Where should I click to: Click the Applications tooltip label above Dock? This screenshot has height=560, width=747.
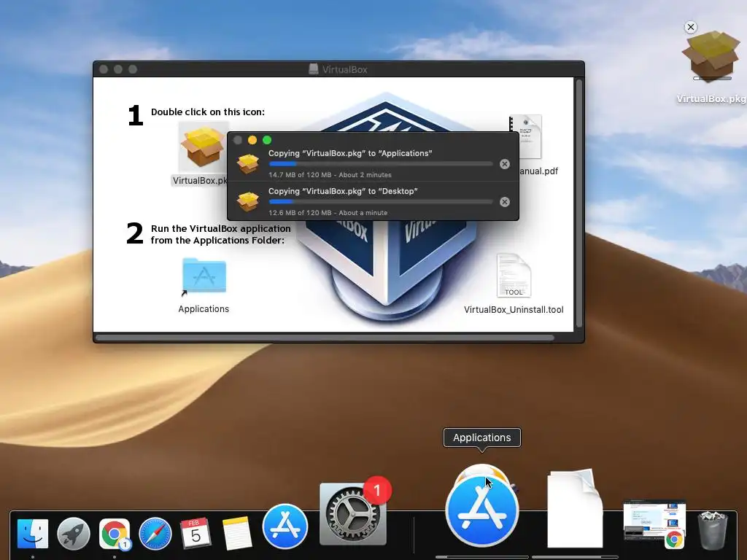482,437
